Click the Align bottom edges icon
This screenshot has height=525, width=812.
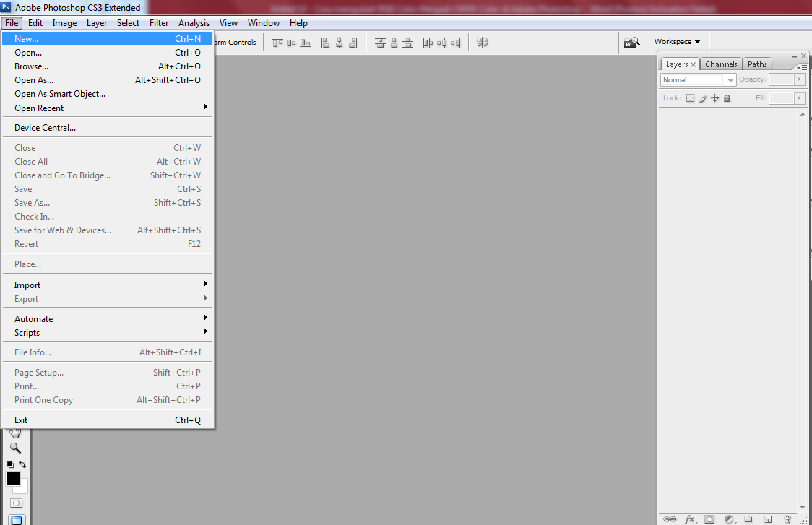pos(305,43)
